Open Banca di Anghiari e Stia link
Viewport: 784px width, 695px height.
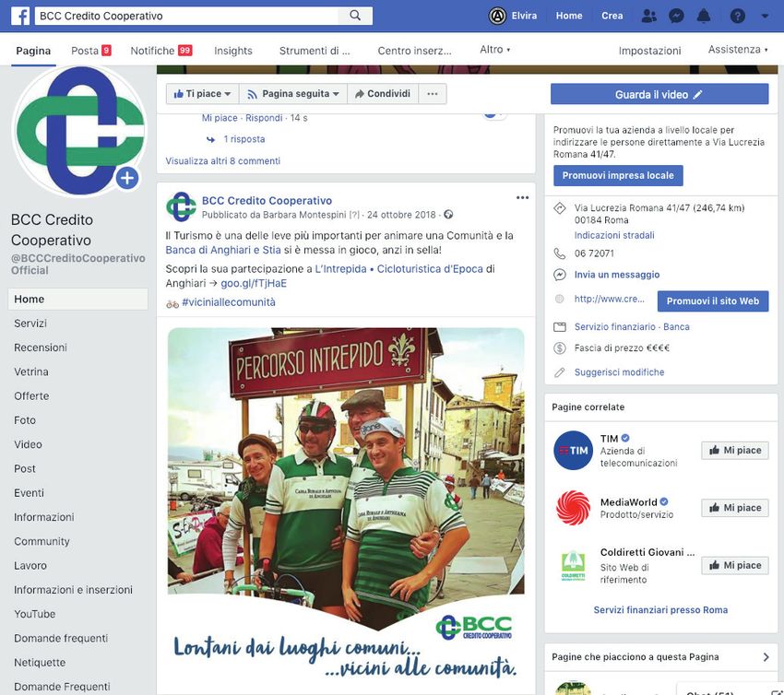point(223,250)
